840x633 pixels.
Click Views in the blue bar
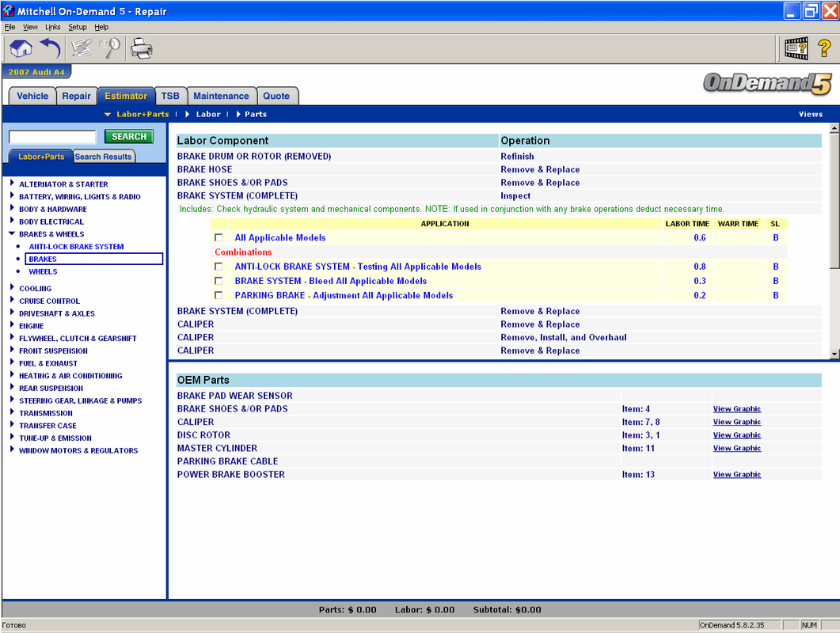pyautogui.click(x=811, y=114)
